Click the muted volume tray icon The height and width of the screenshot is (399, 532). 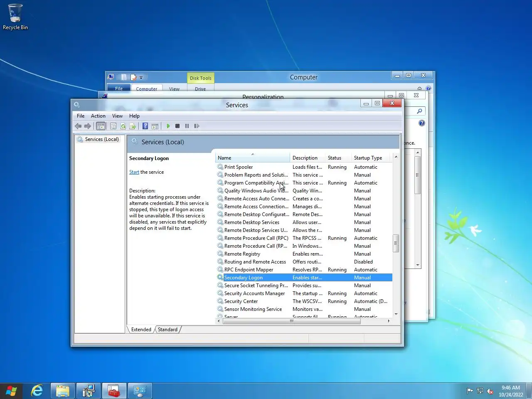[490, 391]
